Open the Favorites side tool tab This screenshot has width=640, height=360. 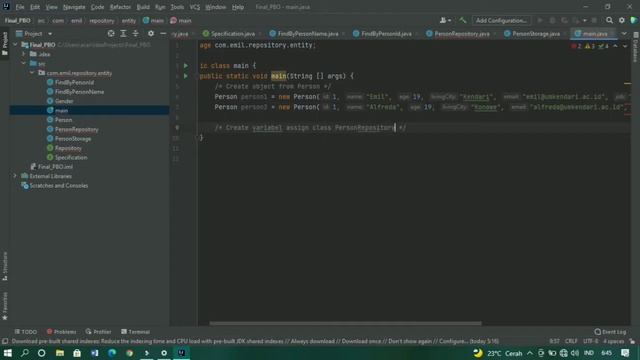coord(5,306)
